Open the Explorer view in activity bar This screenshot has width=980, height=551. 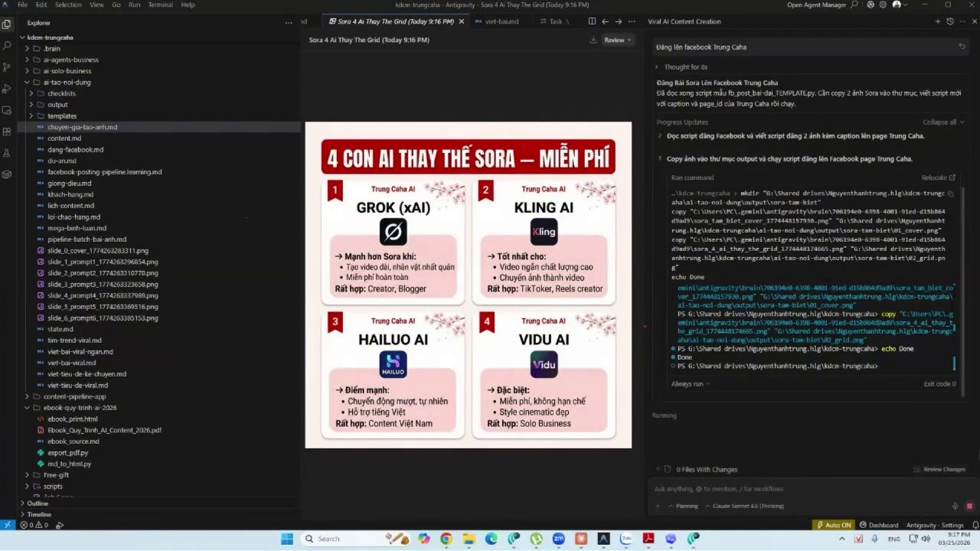[x=7, y=24]
